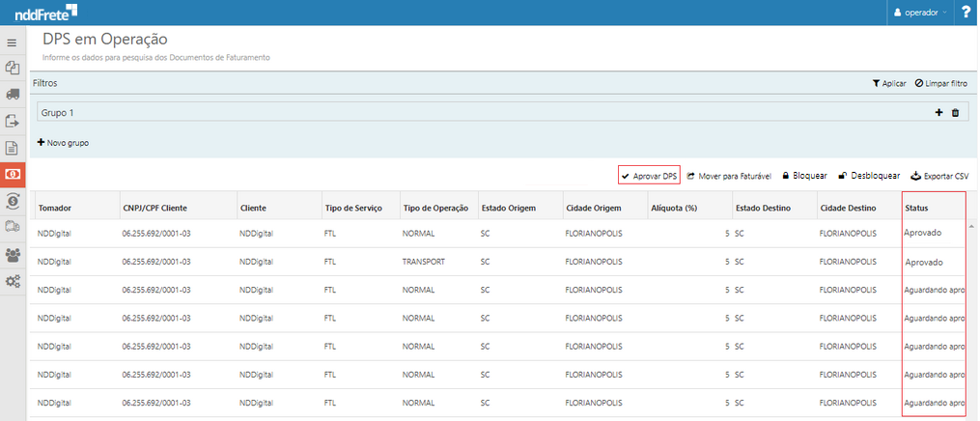Click the help question mark icon

point(966,13)
